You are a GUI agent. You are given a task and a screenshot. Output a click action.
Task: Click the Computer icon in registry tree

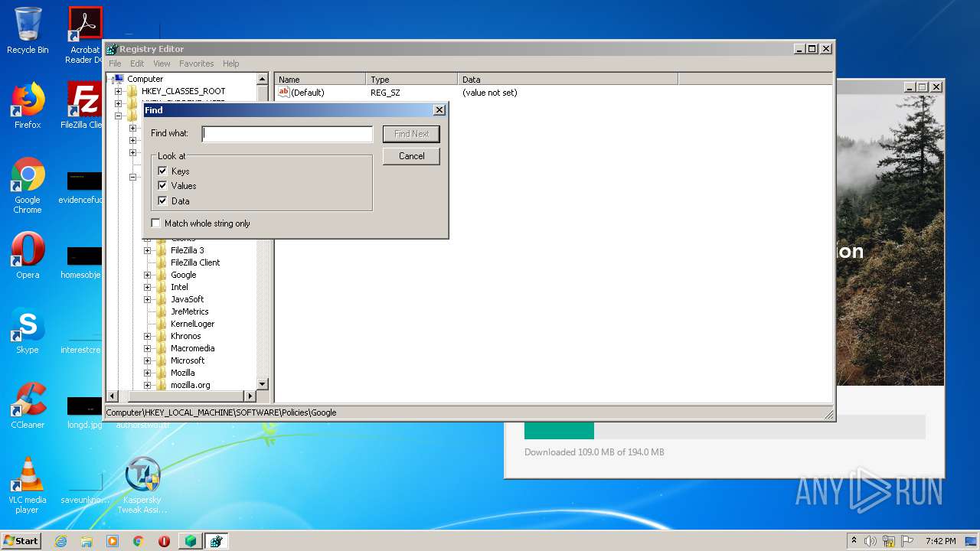119,79
